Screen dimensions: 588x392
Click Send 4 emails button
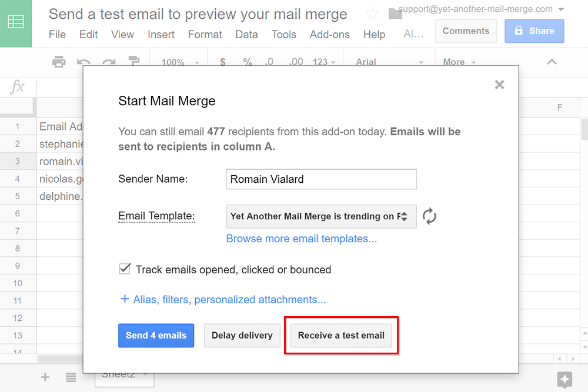pos(156,336)
